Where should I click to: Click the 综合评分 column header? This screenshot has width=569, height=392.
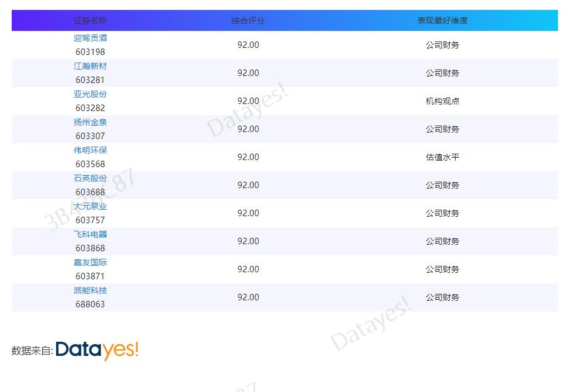coord(248,20)
